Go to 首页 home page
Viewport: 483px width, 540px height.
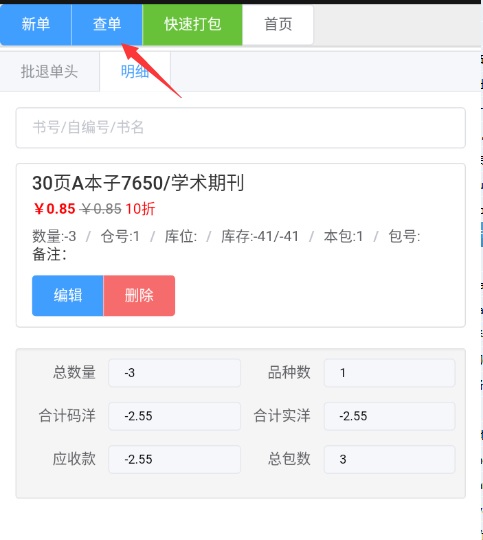[278, 24]
